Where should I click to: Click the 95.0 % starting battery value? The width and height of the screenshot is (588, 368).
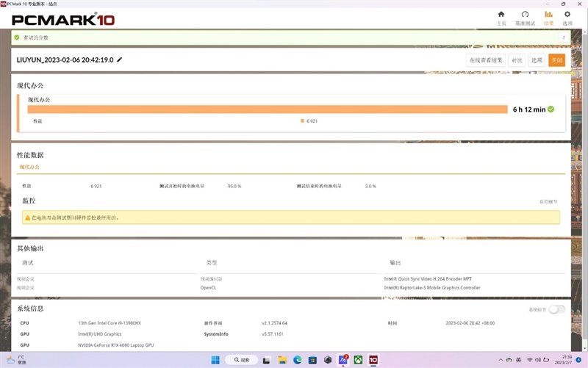(234, 186)
